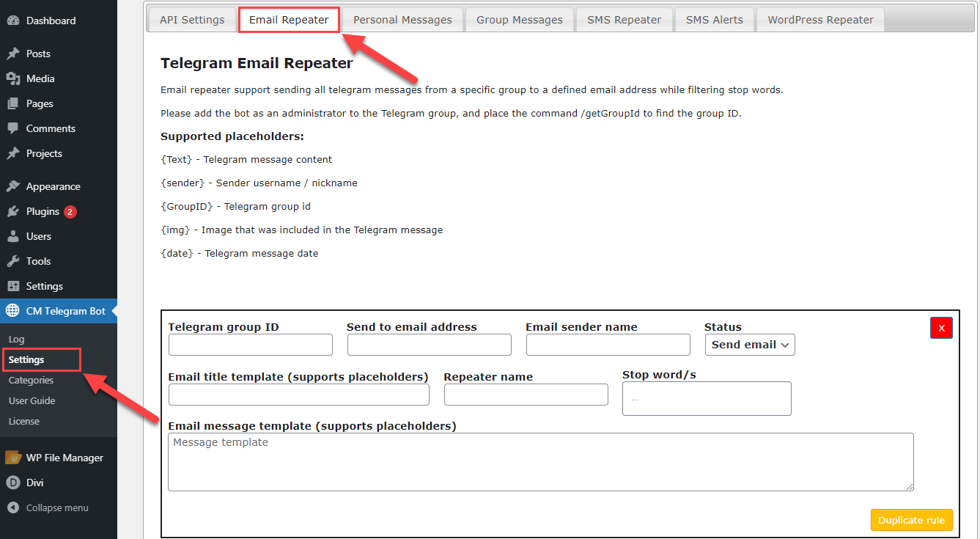
Task: Click the Plugins plug icon
Action: click(12, 211)
